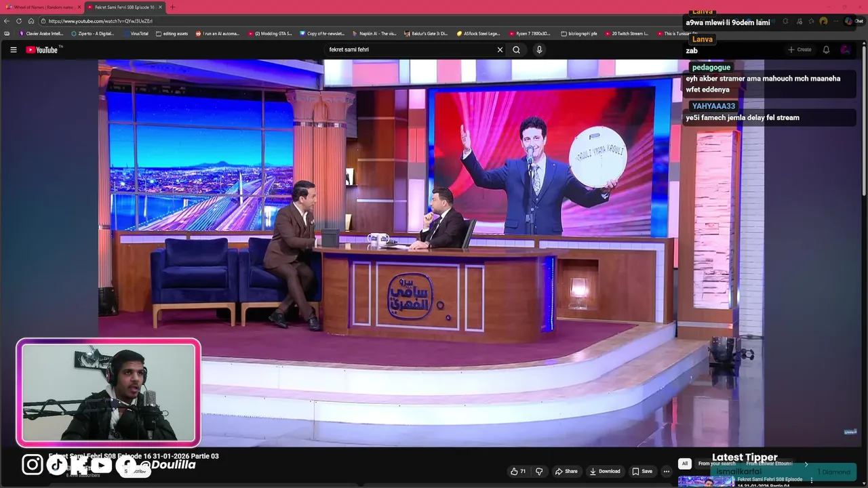
Task: Open the Ryzen 7 7800x3D bookmark
Action: tap(530, 33)
